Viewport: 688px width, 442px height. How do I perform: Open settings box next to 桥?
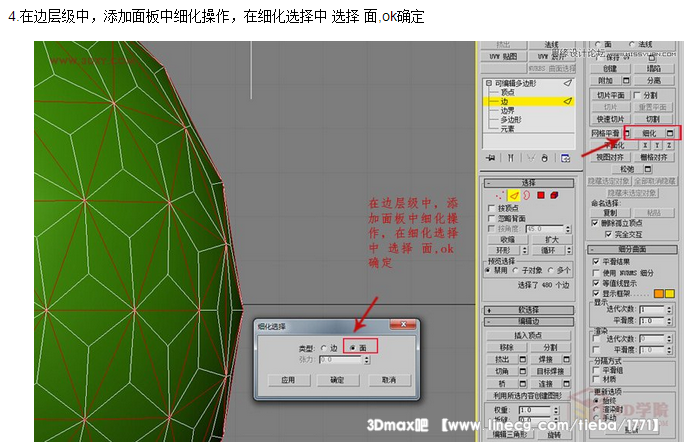pyautogui.click(x=523, y=384)
